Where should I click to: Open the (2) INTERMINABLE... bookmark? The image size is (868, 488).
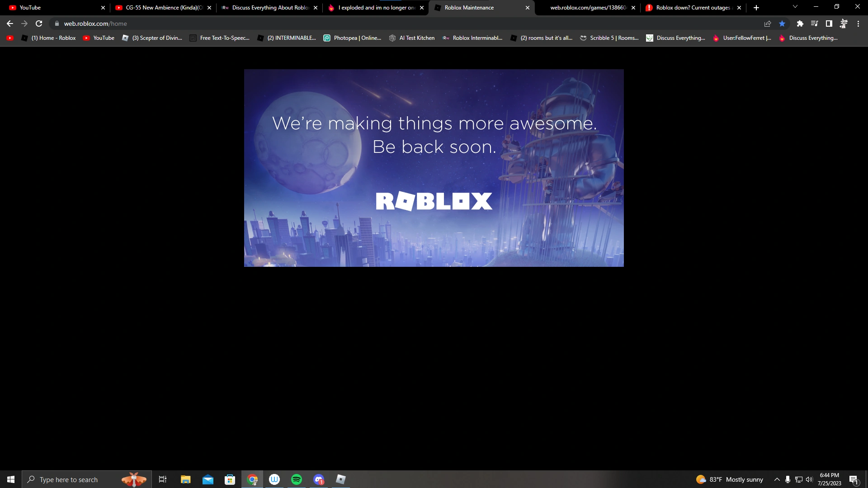pos(287,38)
